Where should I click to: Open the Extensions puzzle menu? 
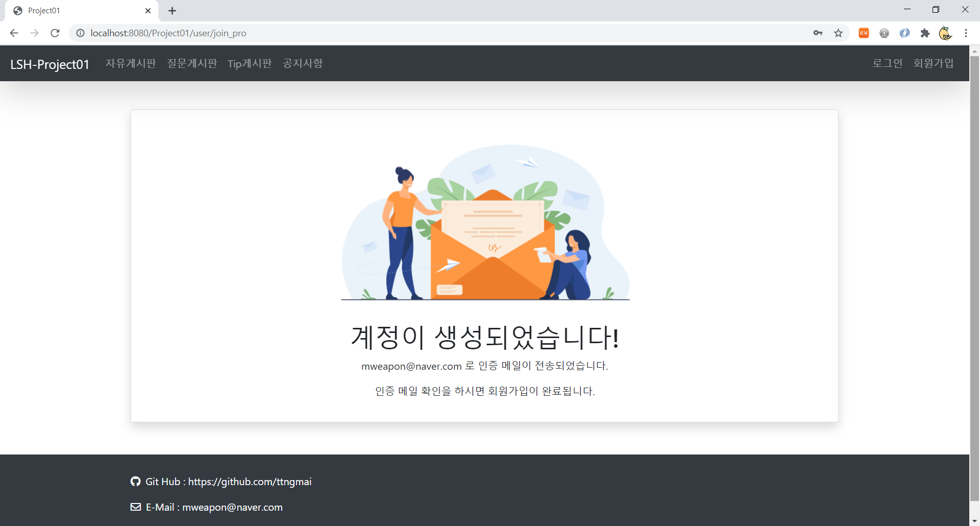(925, 33)
